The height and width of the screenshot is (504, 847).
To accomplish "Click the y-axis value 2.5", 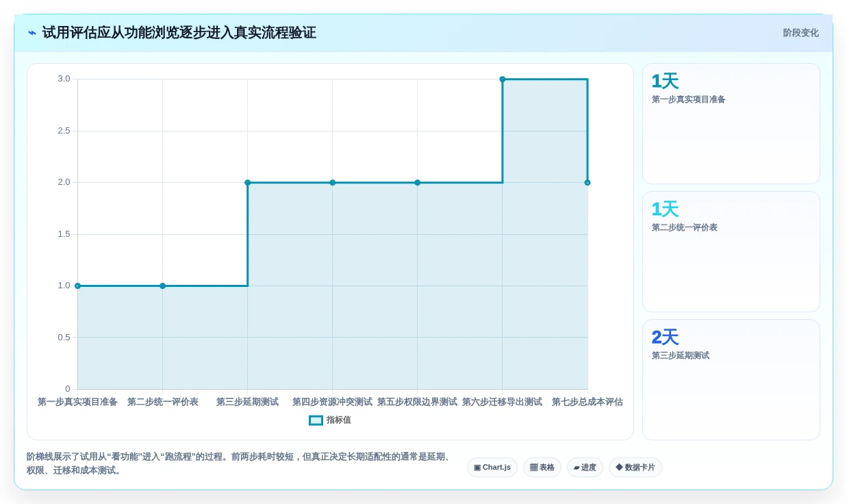I will coord(64,131).
